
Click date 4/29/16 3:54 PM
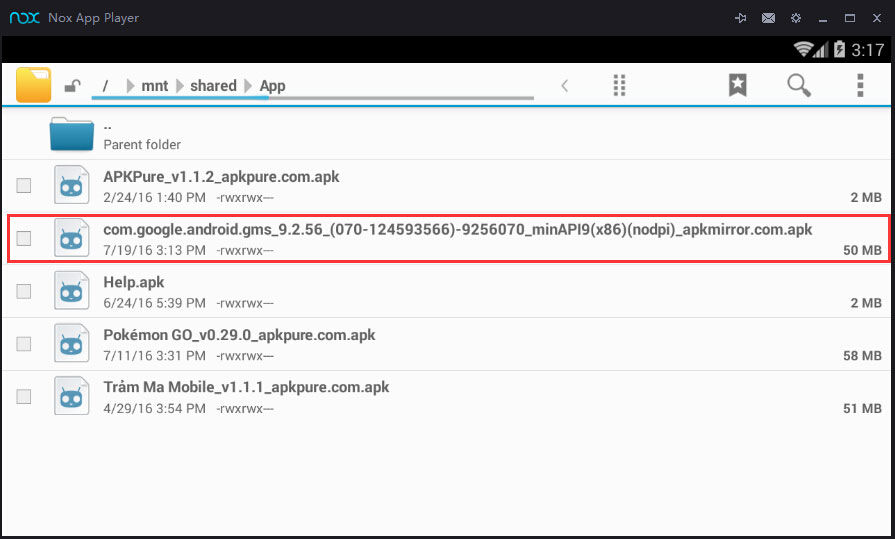coord(154,408)
